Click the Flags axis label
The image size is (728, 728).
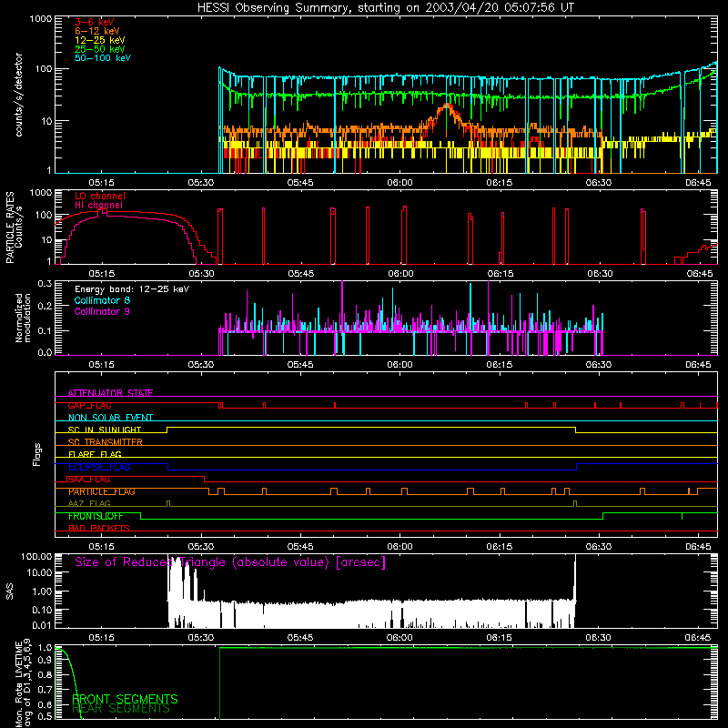pyautogui.click(x=37, y=454)
